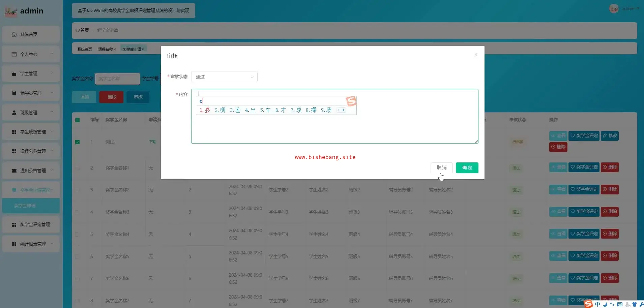
Task: Click the admin logo image in the sidebar
Action: [x=11, y=12]
